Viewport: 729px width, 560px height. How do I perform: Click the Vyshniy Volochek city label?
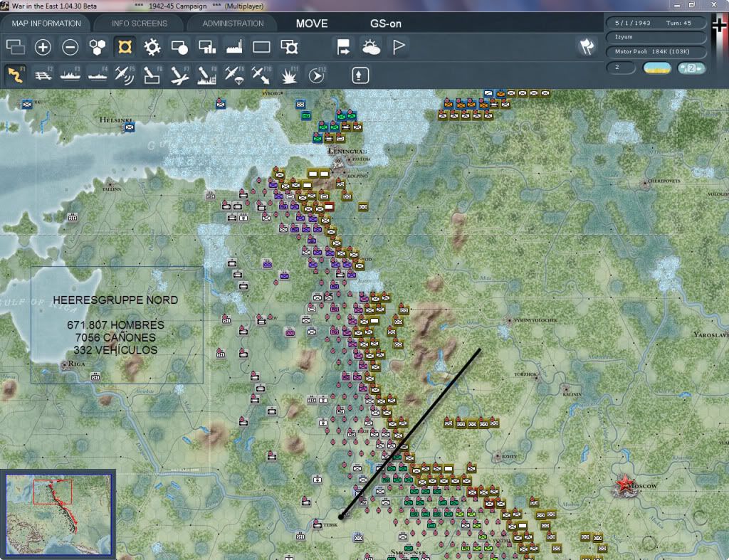(535, 320)
